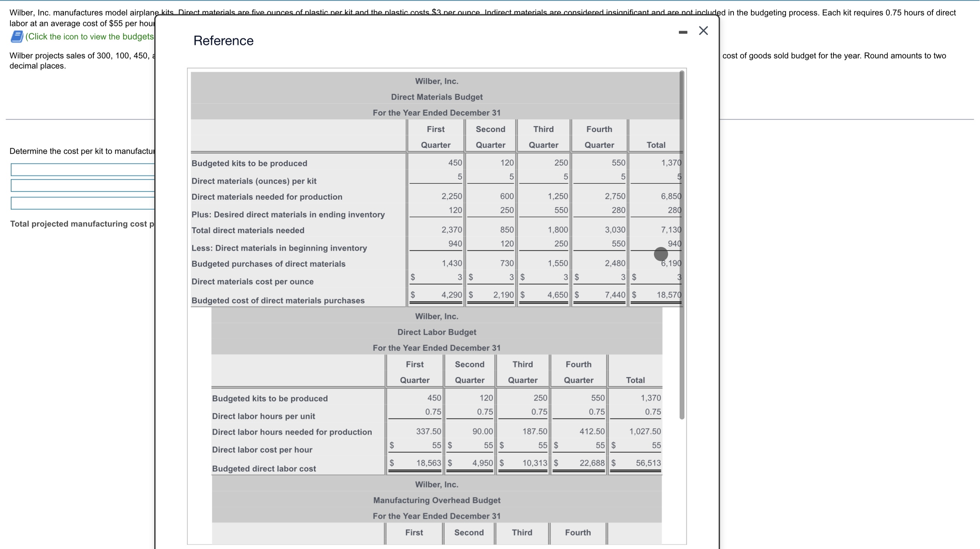Image resolution: width=980 pixels, height=549 pixels.
Task: Close the Reference dialog with the X icon
Action: [x=703, y=31]
